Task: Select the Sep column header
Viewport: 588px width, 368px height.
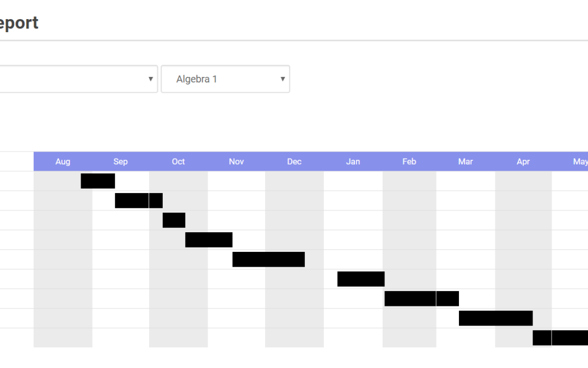Action: click(120, 161)
